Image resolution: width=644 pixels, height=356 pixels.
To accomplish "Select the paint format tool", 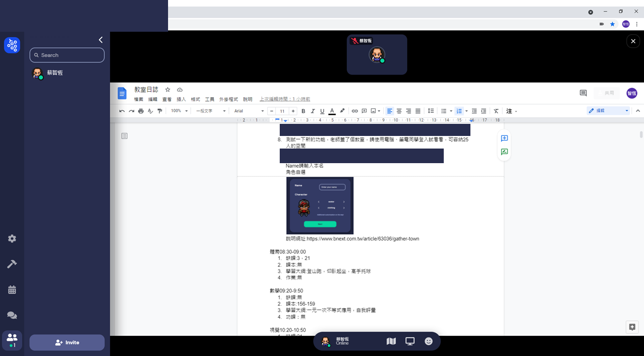I will tap(159, 111).
